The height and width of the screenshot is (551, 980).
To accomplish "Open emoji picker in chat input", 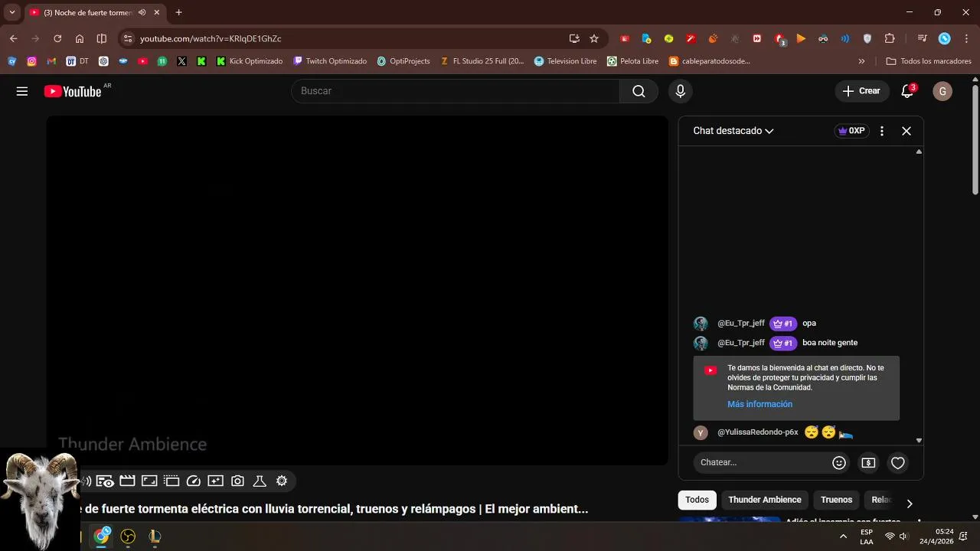I will 839,462.
